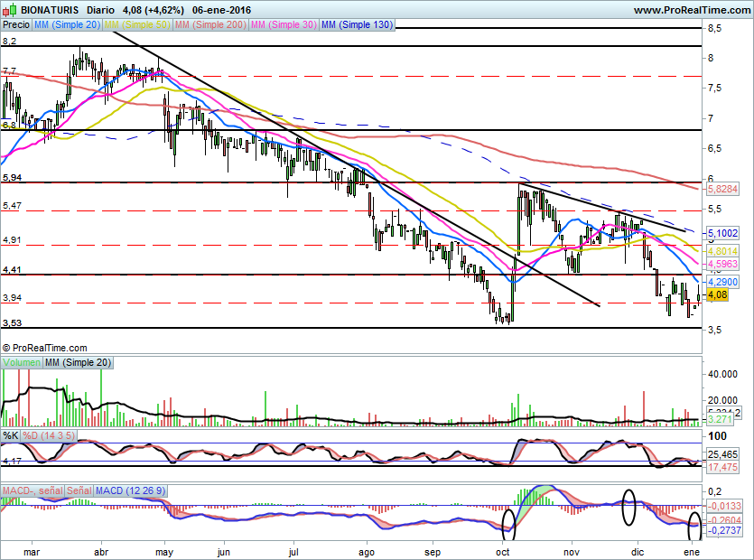Click the "4,17" label in stochastic panel
The image size is (754, 560).
point(12,462)
